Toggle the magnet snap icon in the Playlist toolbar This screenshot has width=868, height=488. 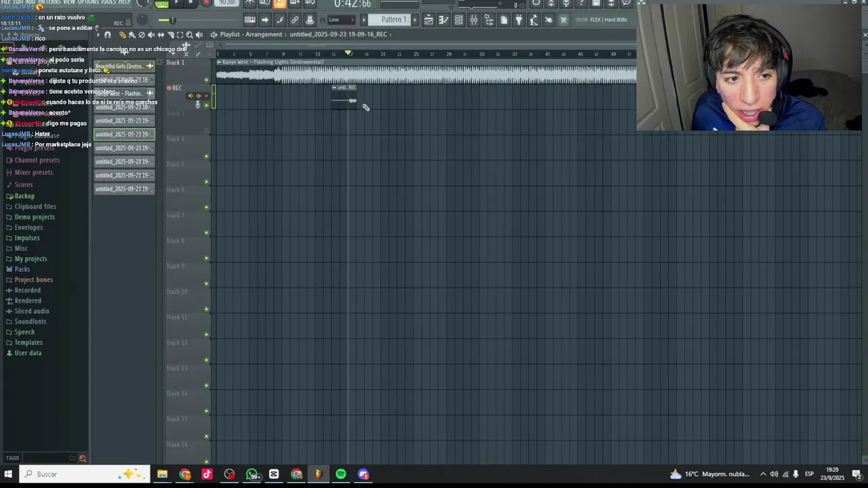107,35
